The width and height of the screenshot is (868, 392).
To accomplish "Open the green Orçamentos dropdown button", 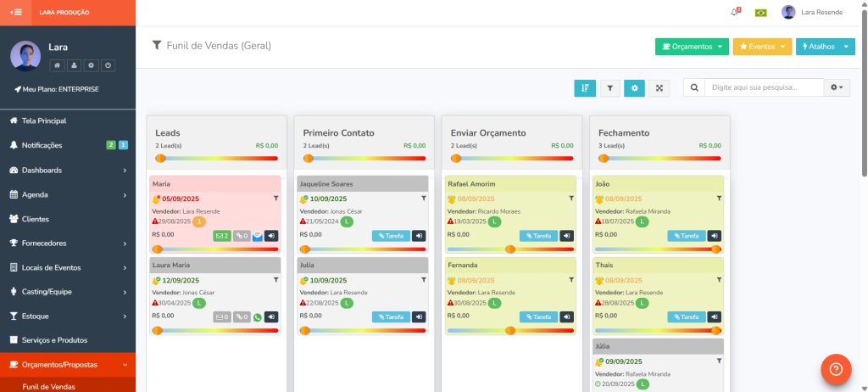I will (x=692, y=47).
